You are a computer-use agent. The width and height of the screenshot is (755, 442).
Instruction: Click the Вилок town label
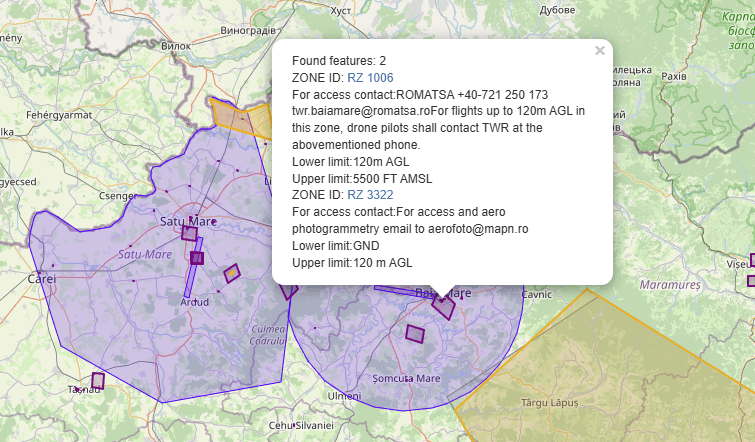coord(176,46)
